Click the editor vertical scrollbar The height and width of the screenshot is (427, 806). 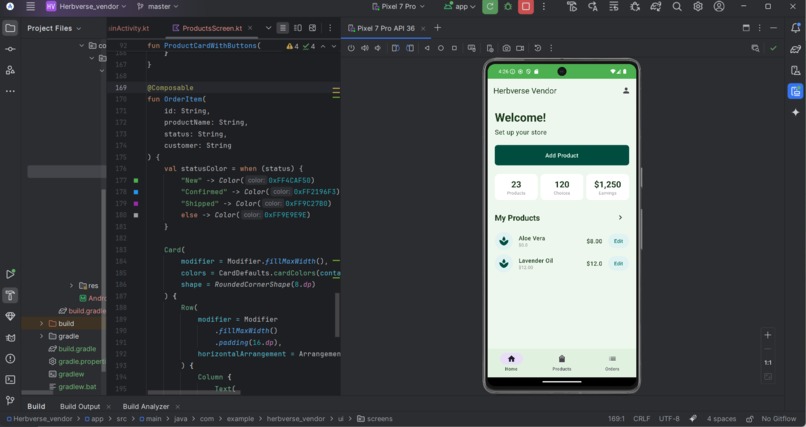tap(337, 315)
